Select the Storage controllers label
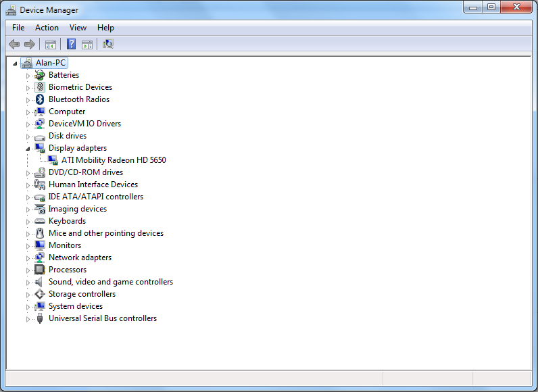This screenshot has height=392, width=538. 82,294
